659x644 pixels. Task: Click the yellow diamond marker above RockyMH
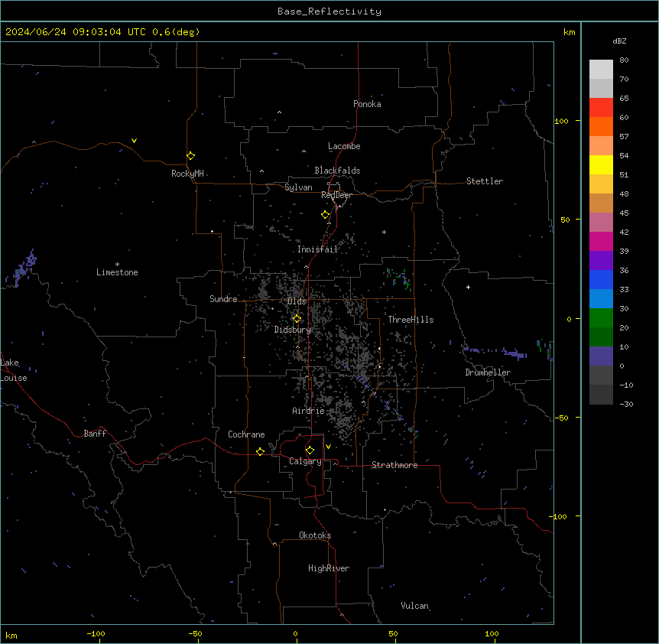[190, 156]
